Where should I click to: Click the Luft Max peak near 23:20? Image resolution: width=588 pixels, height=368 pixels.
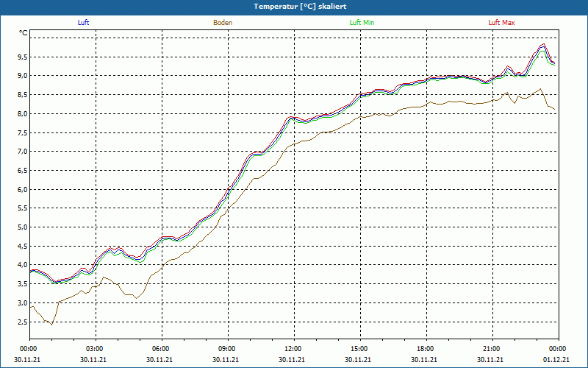point(544,44)
